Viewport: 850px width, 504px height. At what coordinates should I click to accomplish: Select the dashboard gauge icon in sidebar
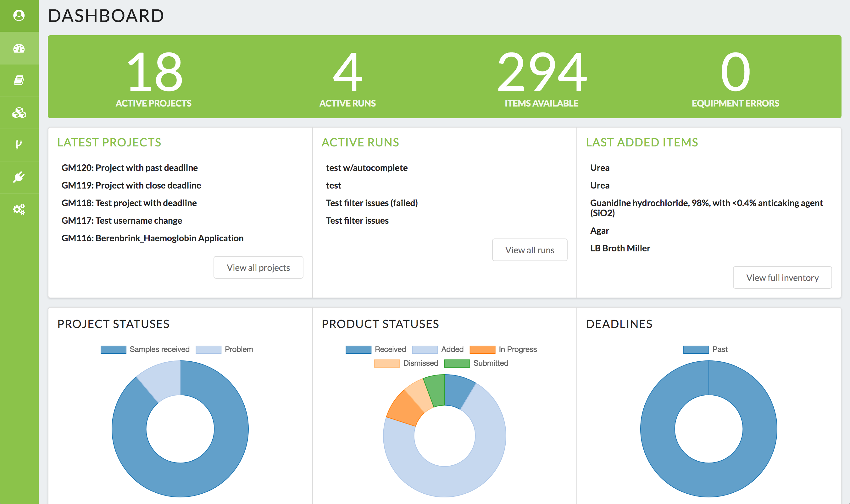(x=19, y=48)
